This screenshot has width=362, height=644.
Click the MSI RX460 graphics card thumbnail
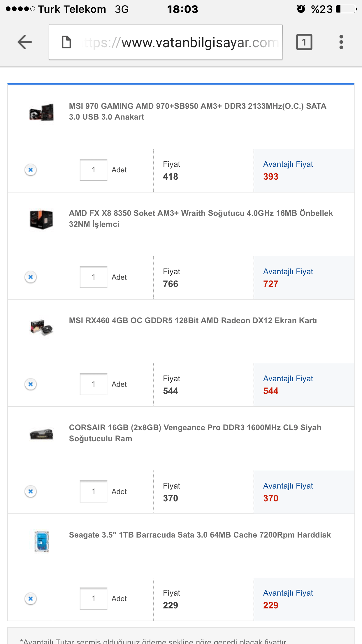coord(41,327)
